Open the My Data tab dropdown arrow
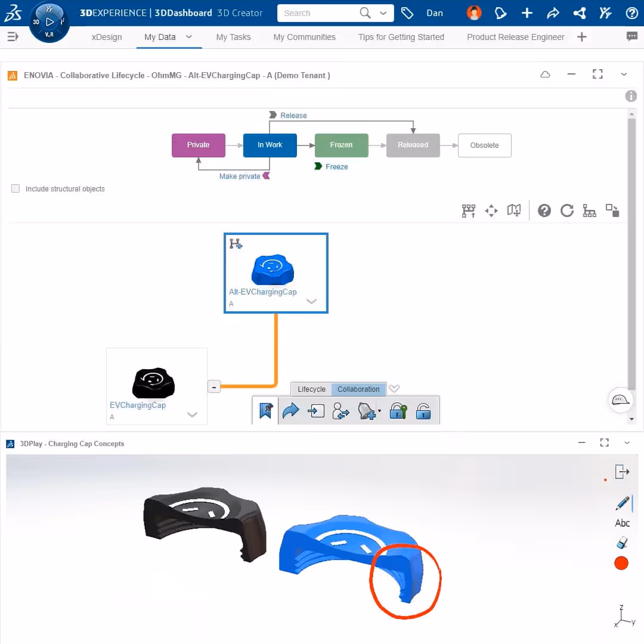644x644 pixels. point(189,36)
